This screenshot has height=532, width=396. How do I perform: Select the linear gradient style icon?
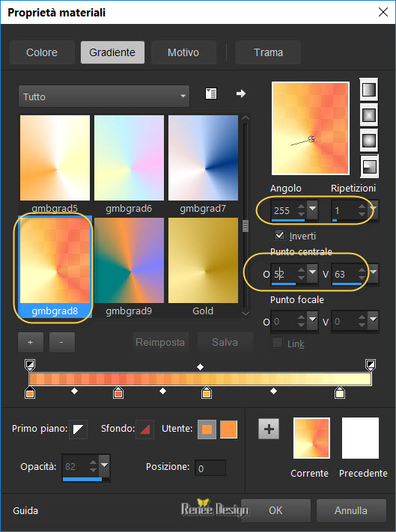point(368,90)
